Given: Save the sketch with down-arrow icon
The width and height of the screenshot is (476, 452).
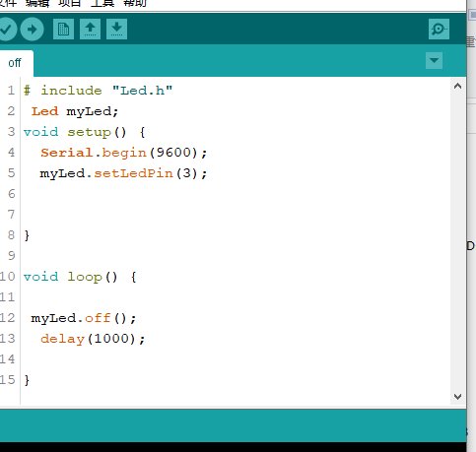Looking at the screenshot, I should pyautogui.click(x=116, y=30).
